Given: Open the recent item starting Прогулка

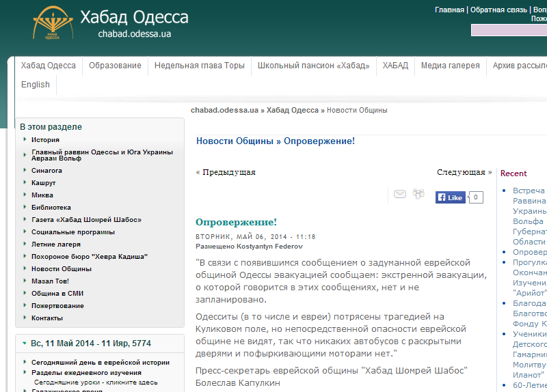Looking at the screenshot, I should click(529, 277).
